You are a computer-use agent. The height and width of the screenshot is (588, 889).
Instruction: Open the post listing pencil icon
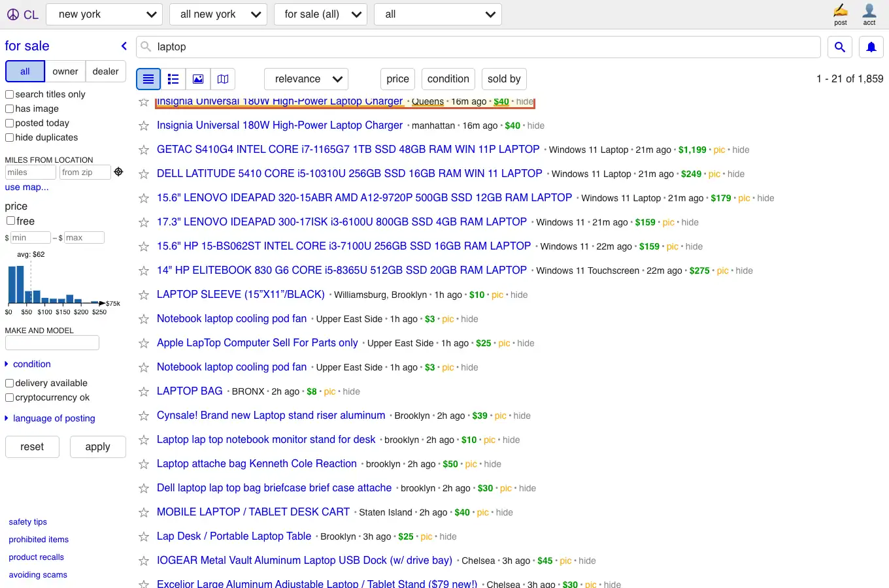tap(841, 14)
